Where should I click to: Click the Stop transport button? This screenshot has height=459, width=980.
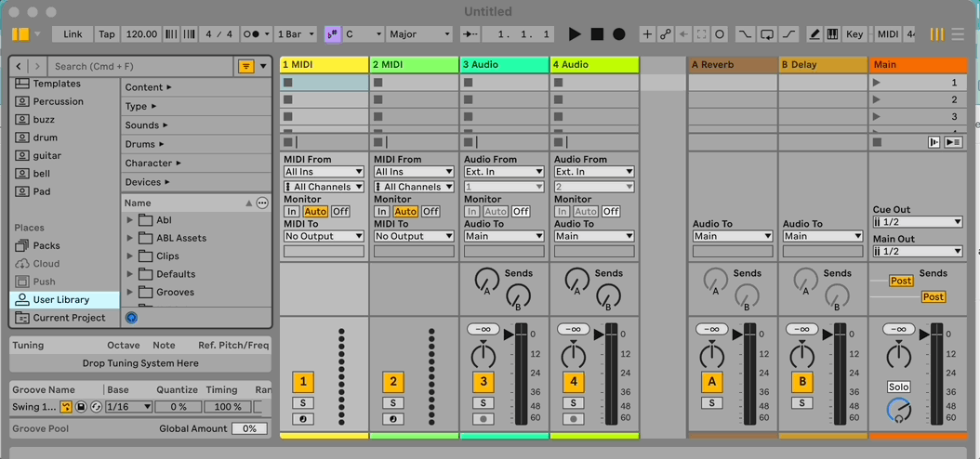pos(597,34)
